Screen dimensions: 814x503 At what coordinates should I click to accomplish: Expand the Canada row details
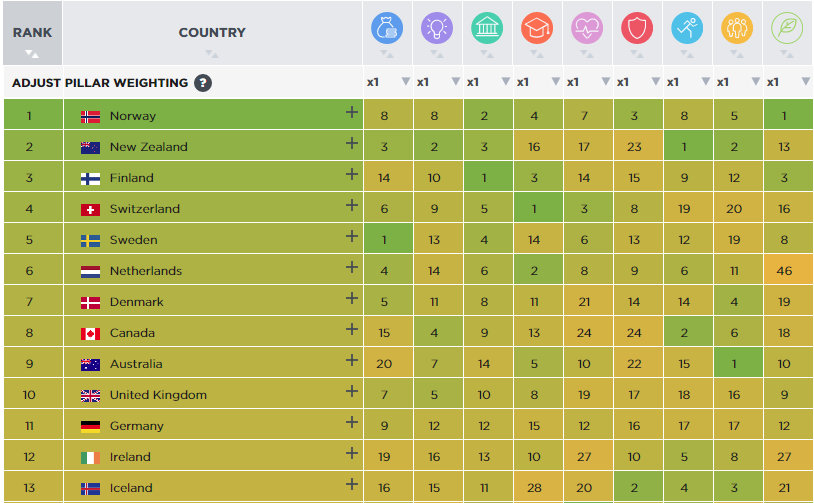coord(351,330)
